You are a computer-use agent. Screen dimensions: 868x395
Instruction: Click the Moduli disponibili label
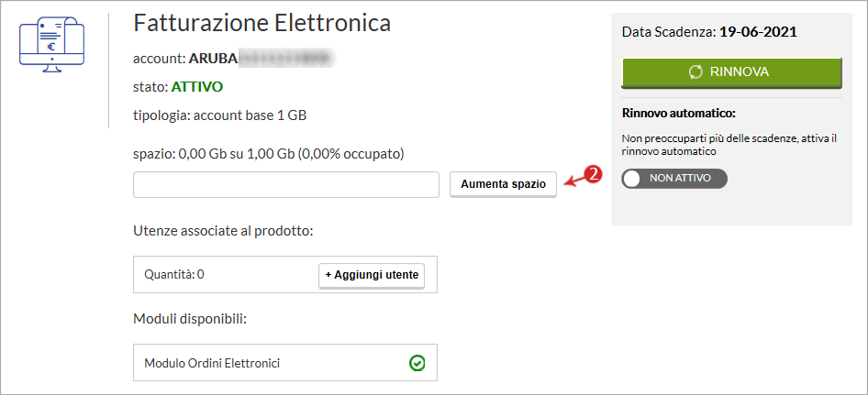[x=190, y=319]
